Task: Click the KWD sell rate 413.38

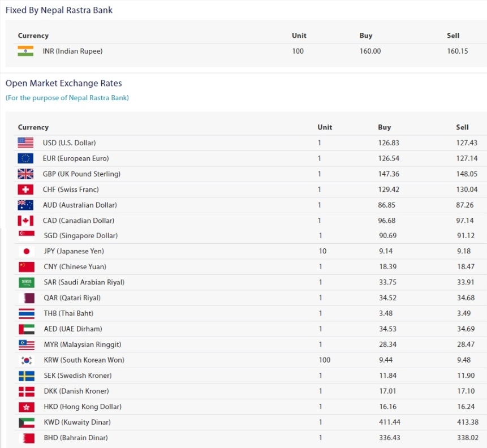Action: (467, 422)
